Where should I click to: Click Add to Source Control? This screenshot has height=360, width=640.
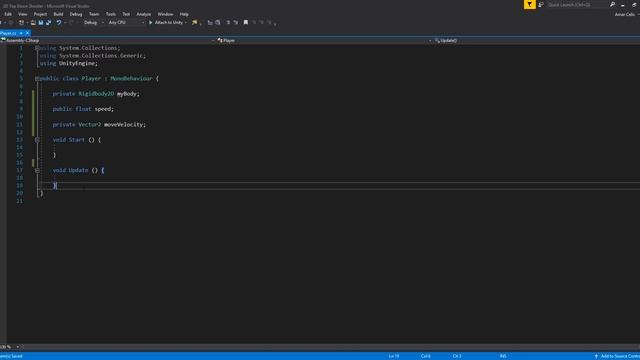point(617,356)
